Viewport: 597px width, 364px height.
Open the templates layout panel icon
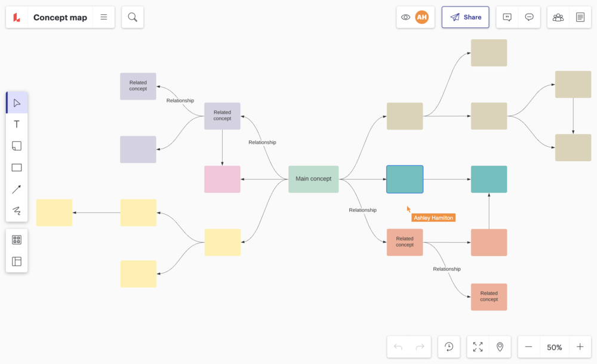17,261
